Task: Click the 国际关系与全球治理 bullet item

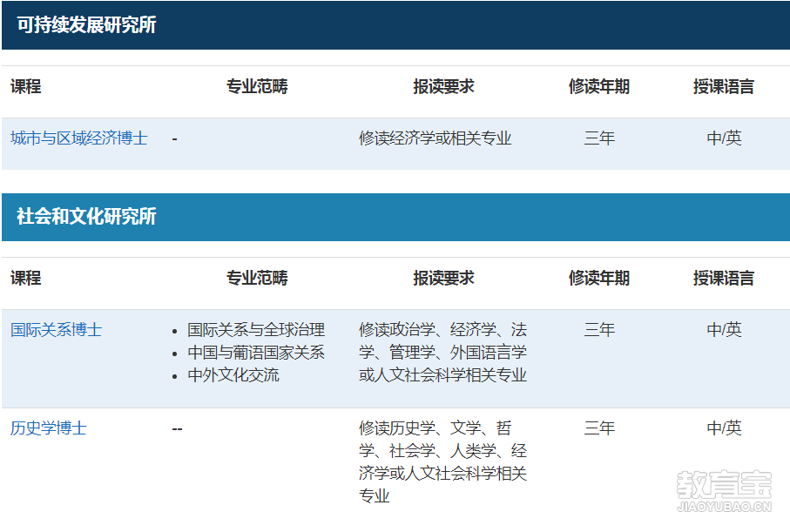Action: 256,329
